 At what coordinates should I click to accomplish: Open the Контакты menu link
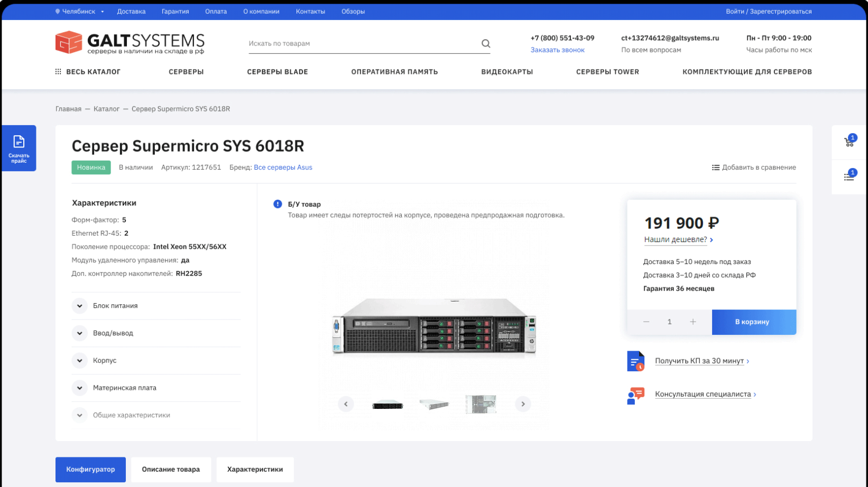pos(310,11)
